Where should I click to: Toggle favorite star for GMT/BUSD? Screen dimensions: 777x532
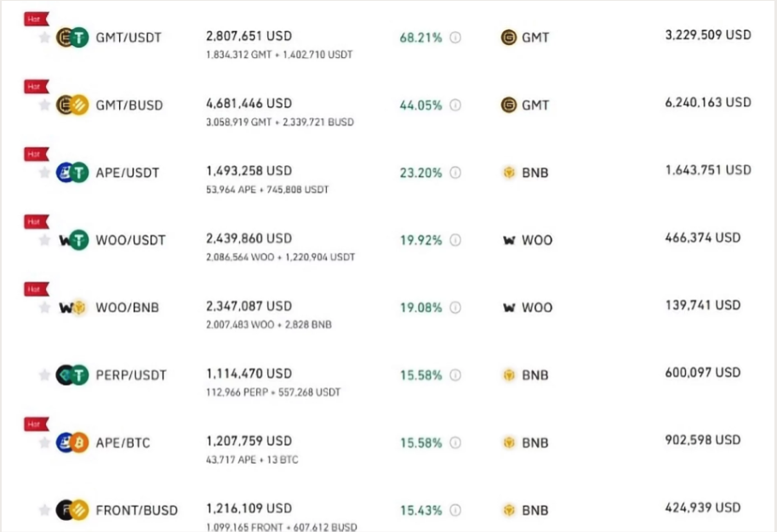44,105
